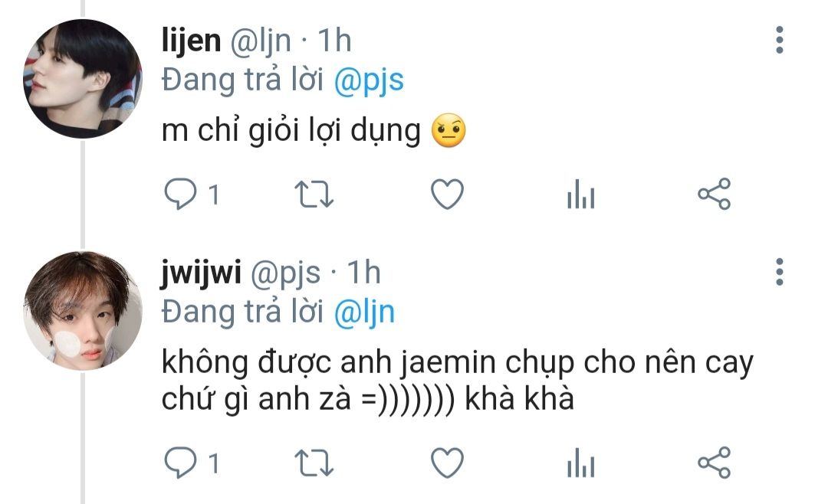Image resolution: width=828 pixels, height=504 pixels.
Task: Like lijen's tweet with the heart
Action: [446, 196]
